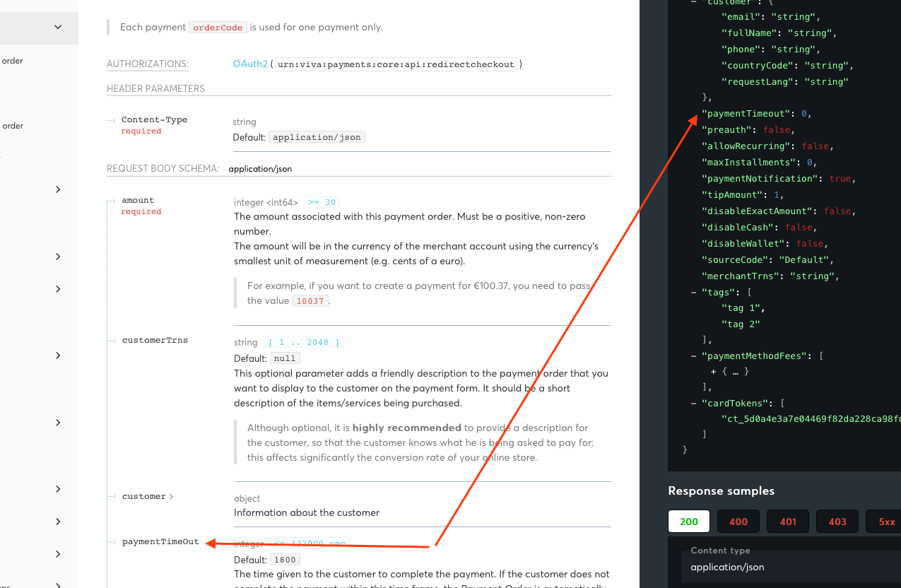Viewport: 901px width, 588px height.
Task: Click the "phone" key in customer JSON
Action: coord(741,49)
